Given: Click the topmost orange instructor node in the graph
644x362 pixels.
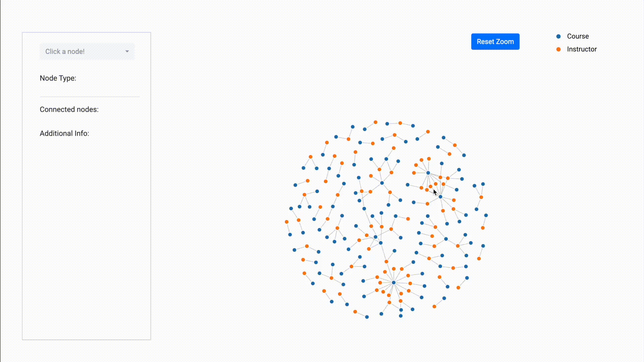Looking at the screenshot, I should [376, 122].
